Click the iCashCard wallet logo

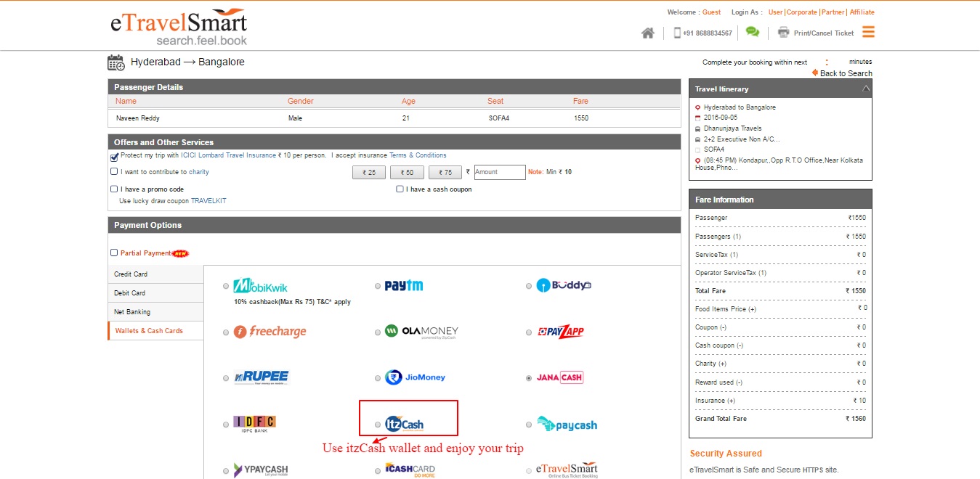(x=410, y=470)
